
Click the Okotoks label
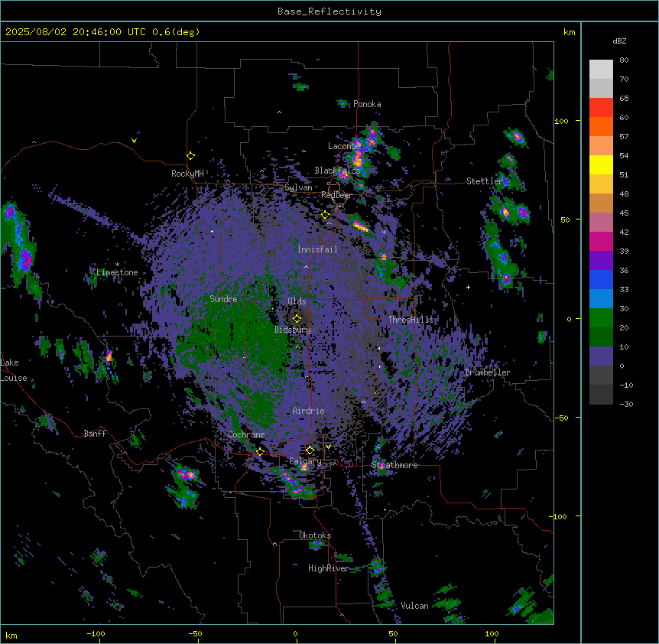(x=315, y=535)
